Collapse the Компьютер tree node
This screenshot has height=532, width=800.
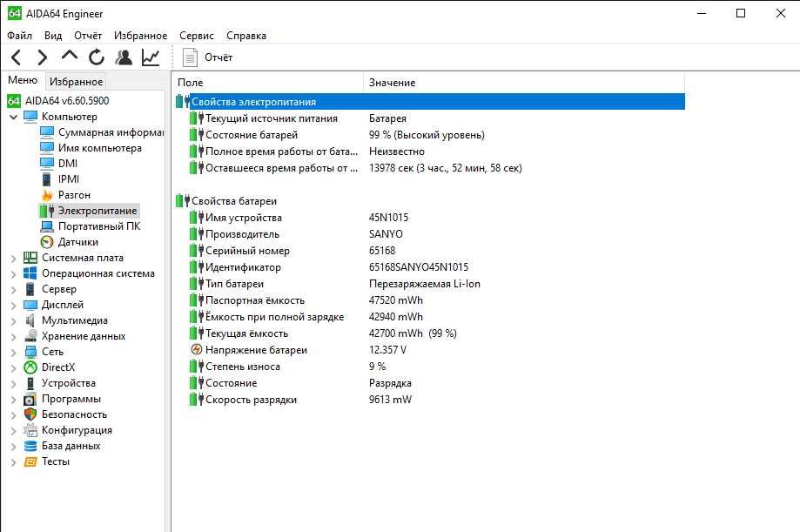coord(14,117)
